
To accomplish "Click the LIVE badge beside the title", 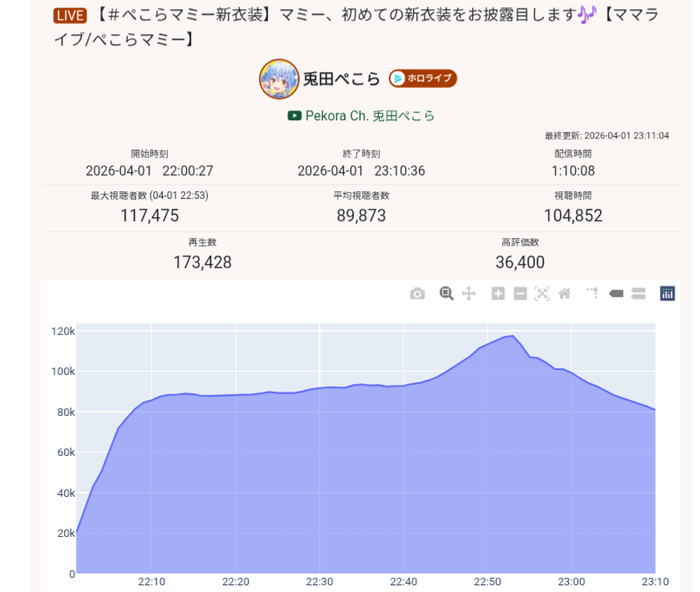I will pyautogui.click(x=69, y=16).
